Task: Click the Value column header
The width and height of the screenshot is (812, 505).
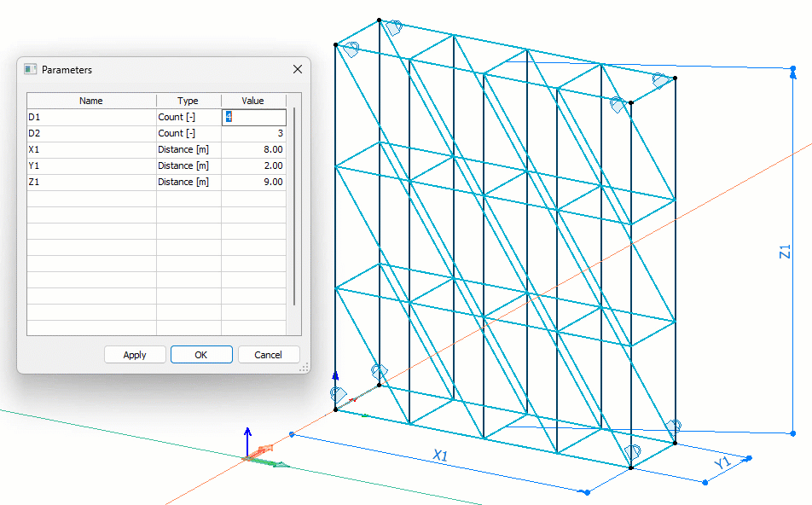Action: 253,101
